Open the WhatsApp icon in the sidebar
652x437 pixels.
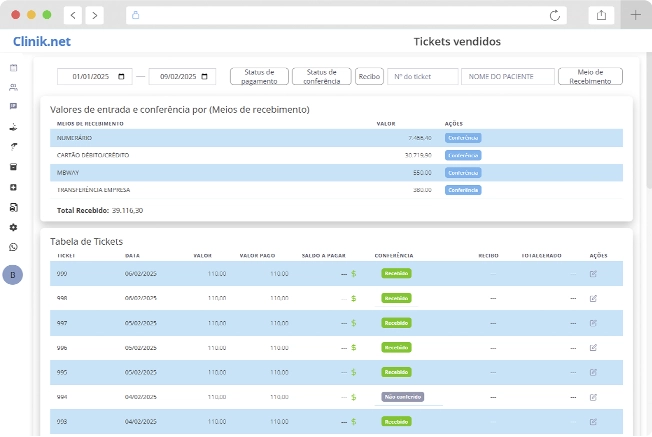pyautogui.click(x=14, y=247)
